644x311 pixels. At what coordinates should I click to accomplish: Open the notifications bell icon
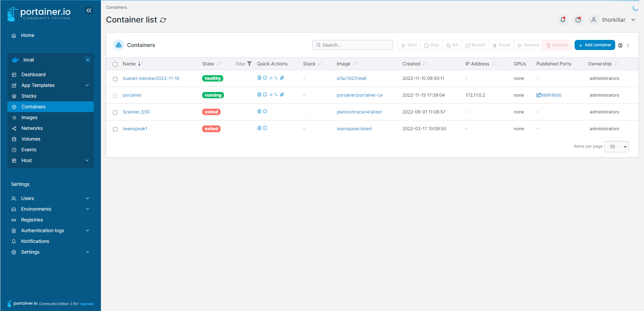(x=563, y=20)
